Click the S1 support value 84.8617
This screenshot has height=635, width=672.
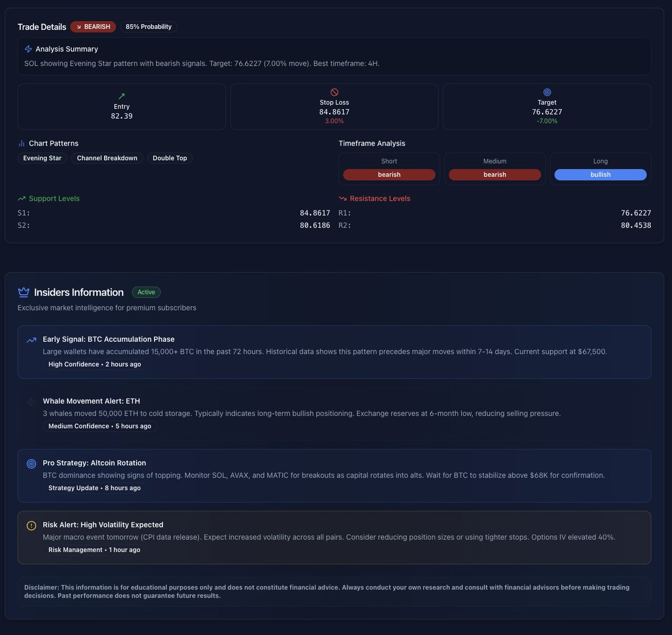point(315,213)
